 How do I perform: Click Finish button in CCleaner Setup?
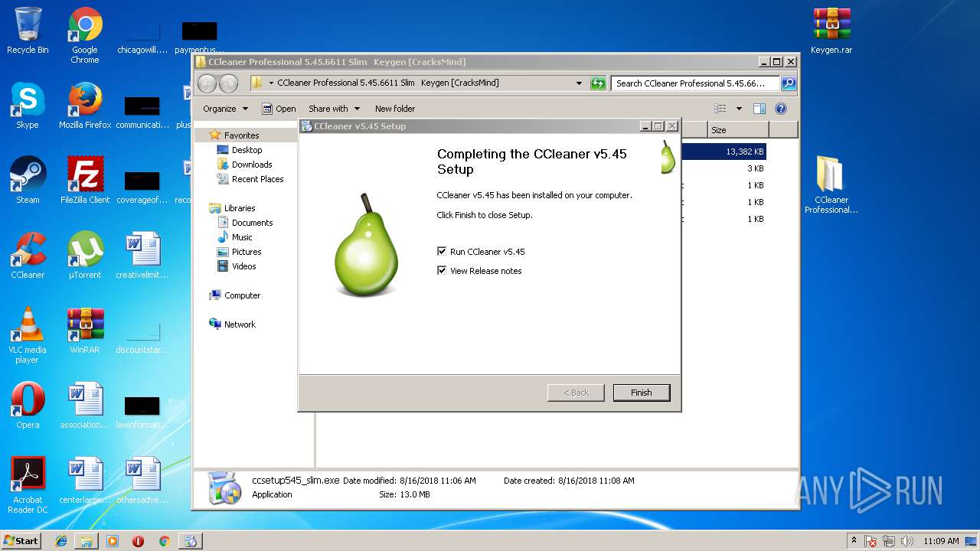[642, 393]
